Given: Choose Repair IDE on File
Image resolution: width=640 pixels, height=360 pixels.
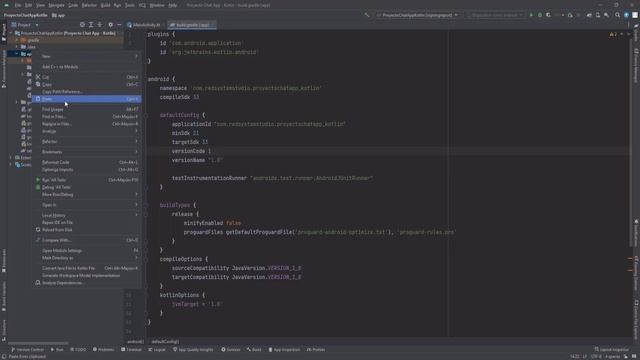Looking at the screenshot, I should 87,223.
